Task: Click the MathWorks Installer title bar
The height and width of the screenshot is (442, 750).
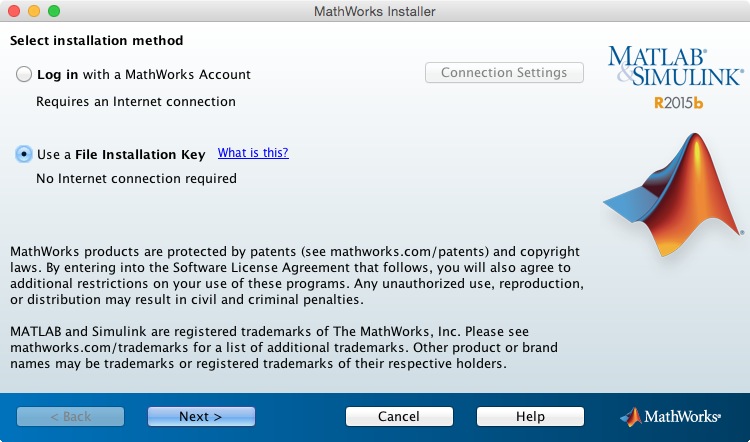Action: pos(374,11)
